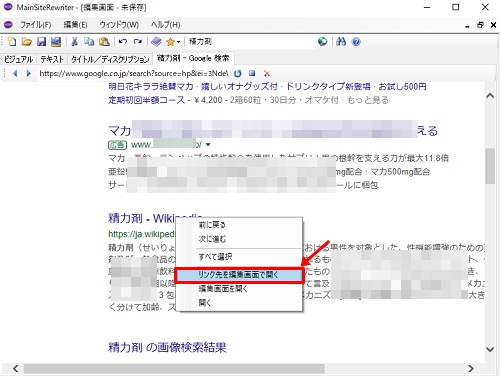
Task: Choose リンク先を編集画面で開く in context menu
Action: (239, 275)
